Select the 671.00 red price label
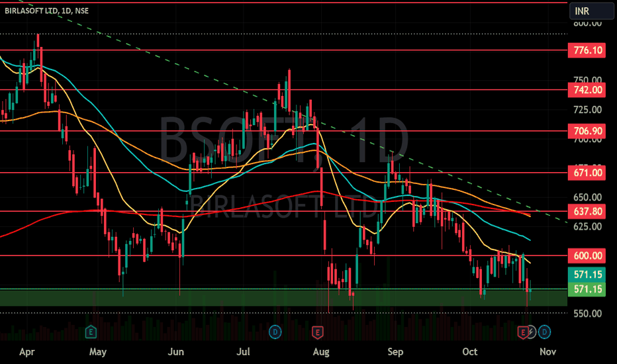Viewport: 617px width, 364px height. 587,173
